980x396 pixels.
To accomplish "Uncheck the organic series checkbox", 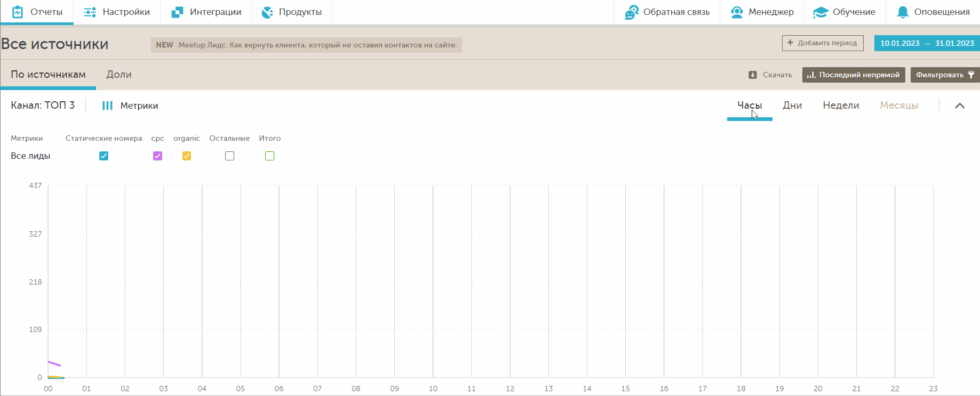I will (x=187, y=156).
